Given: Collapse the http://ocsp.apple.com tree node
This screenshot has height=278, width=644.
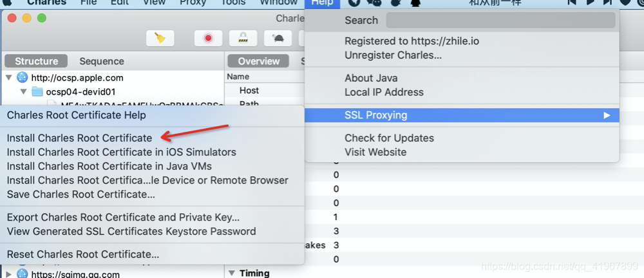Looking at the screenshot, I should [8, 78].
